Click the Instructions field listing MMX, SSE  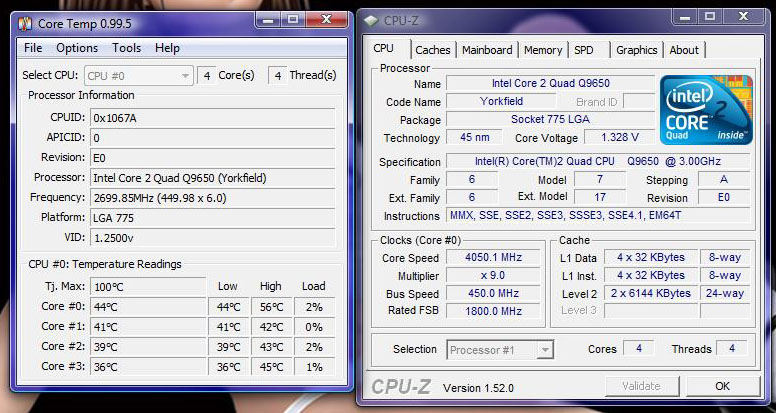coord(598,215)
